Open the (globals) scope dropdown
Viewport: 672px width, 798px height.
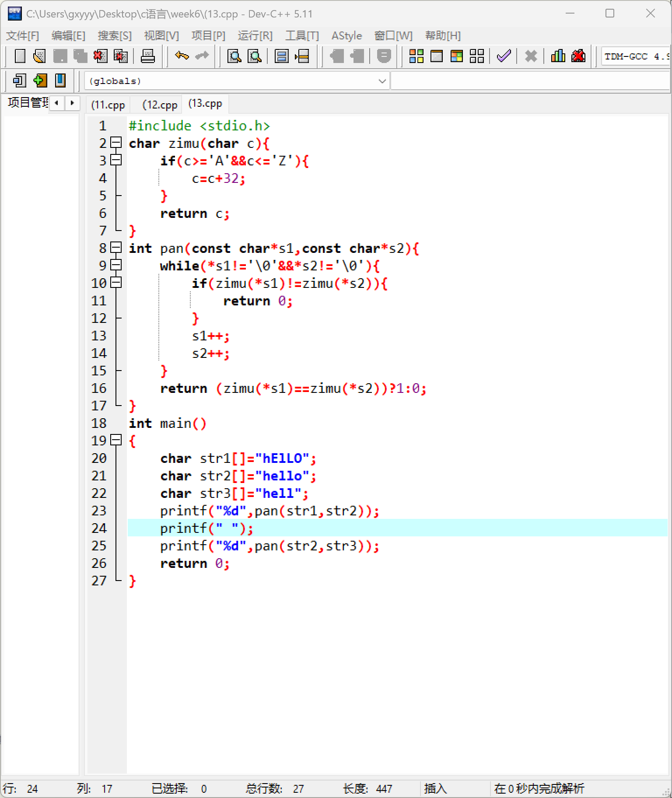(x=237, y=81)
